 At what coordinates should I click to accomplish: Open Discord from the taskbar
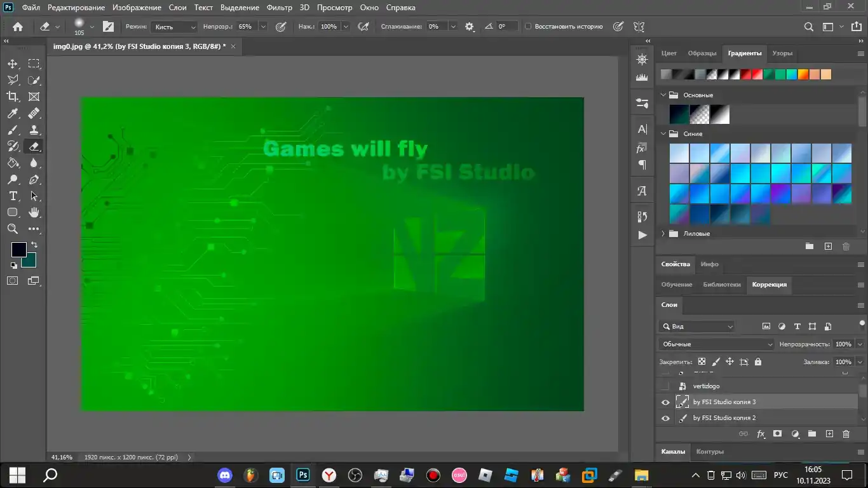coord(225,475)
